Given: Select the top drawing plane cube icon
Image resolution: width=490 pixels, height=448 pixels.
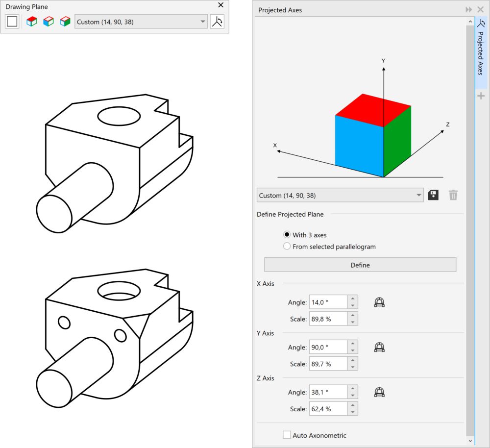Looking at the screenshot, I should pyautogui.click(x=31, y=22).
